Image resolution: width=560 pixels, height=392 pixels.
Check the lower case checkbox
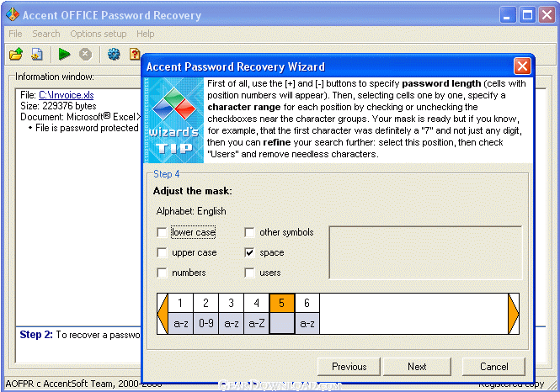point(162,232)
